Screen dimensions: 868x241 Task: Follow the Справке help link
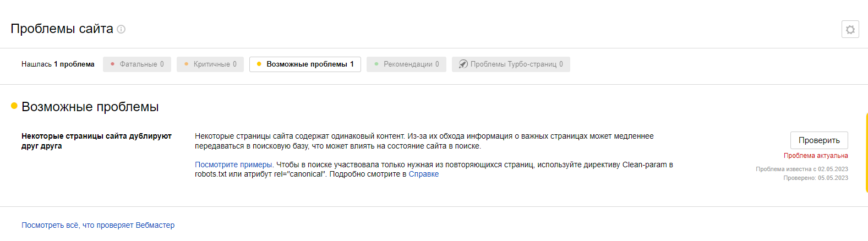(423, 174)
